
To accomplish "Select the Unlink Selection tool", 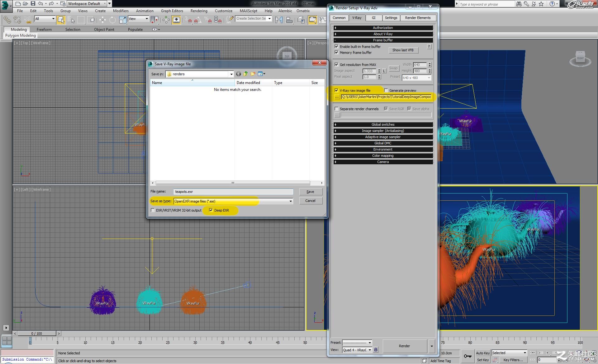I will [x=17, y=20].
